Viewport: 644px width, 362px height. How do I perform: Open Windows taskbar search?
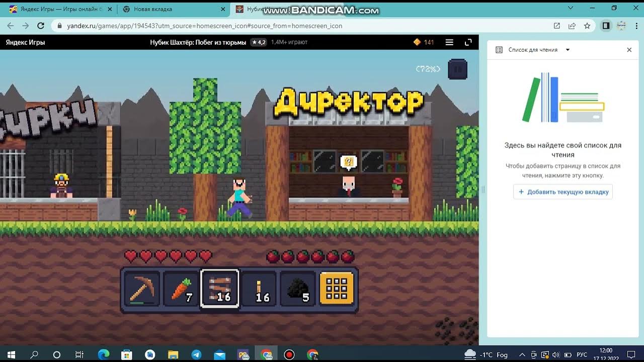point(34,354)
